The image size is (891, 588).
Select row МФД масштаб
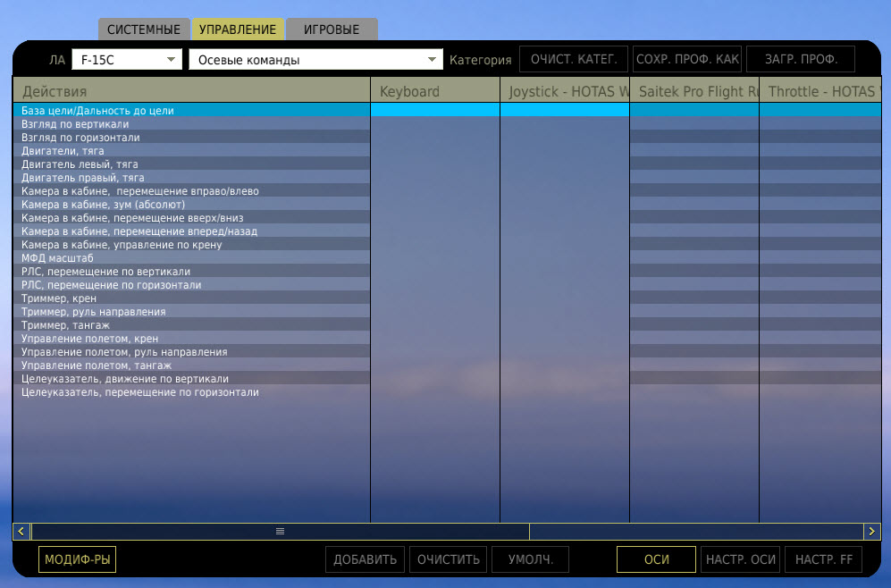(191, 258)
